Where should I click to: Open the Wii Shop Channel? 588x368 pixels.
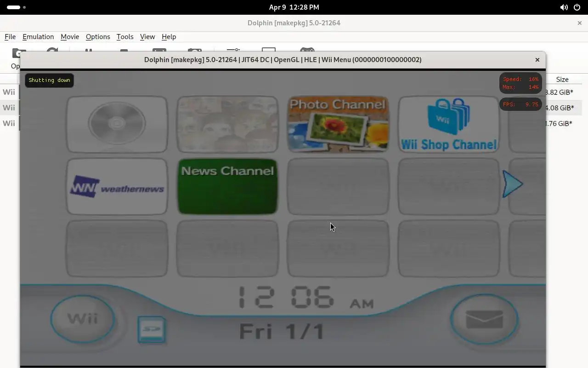pos(448,124)
